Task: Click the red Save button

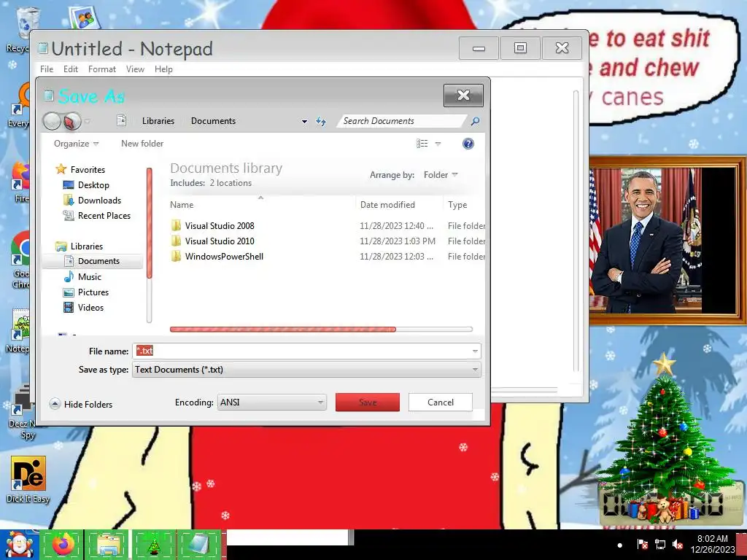Action: point(368,402)
